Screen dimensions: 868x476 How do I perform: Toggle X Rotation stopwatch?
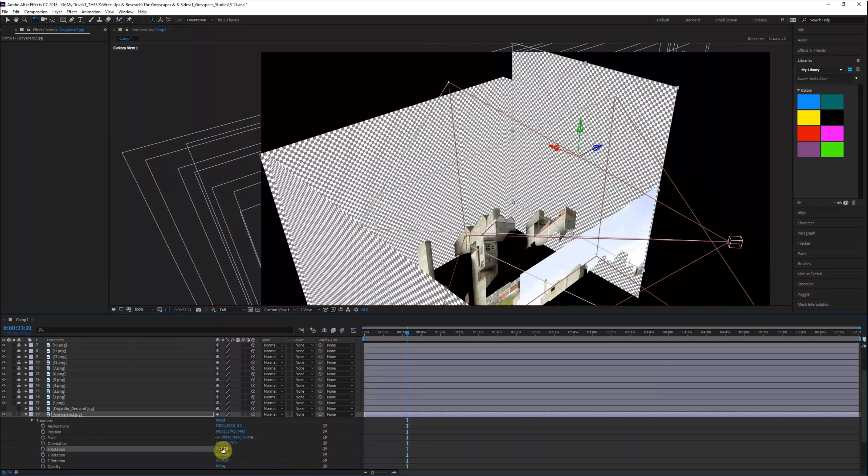point(43,449)
